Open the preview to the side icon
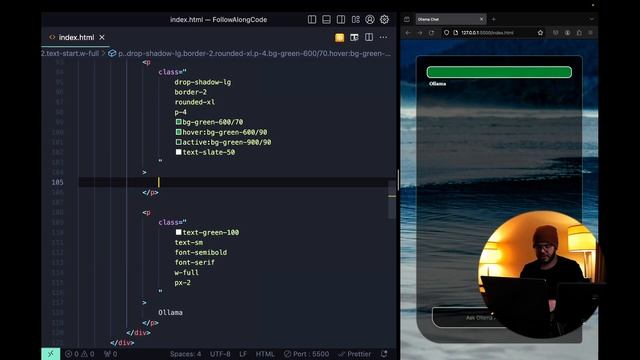Screen dimensions: 640x360 [x=354, y=38]
